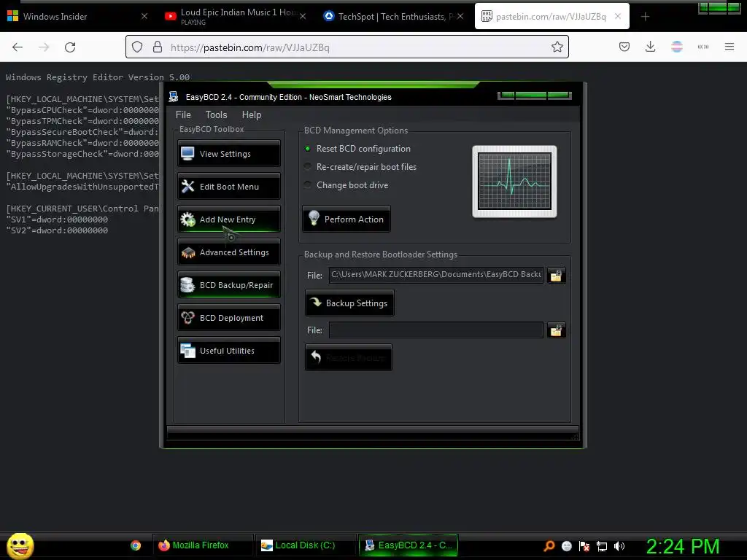The width and height of the screenshot is (747, 560).
Task: Reload the pastebin page
Action: pos(70,47)
